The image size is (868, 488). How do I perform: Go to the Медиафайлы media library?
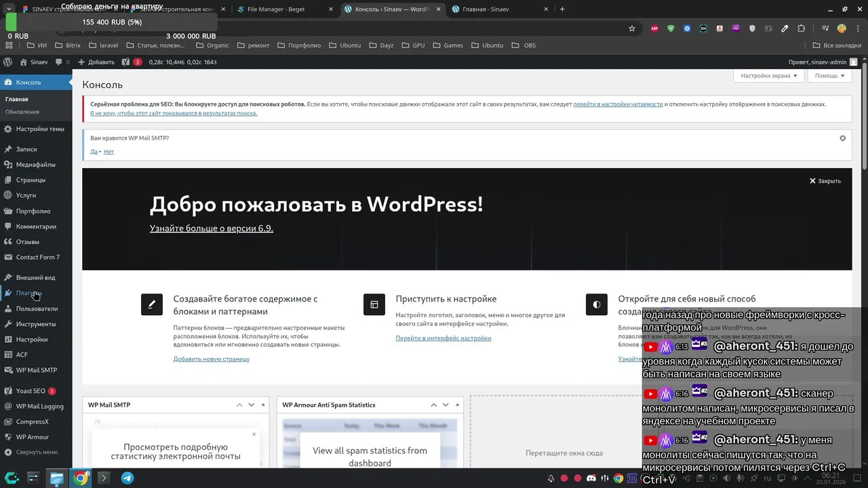coord(36,165)
